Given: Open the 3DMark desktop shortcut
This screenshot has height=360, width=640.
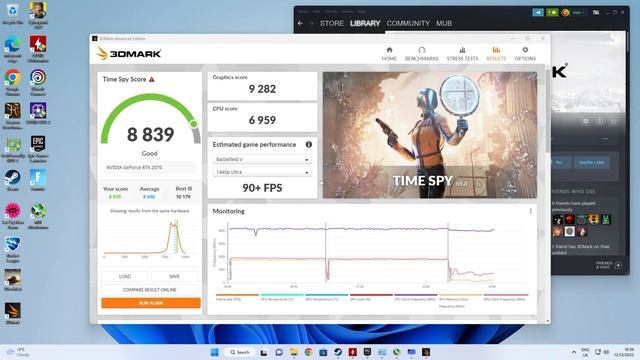Looking at the screenshot, I should (x=13, y=313).
